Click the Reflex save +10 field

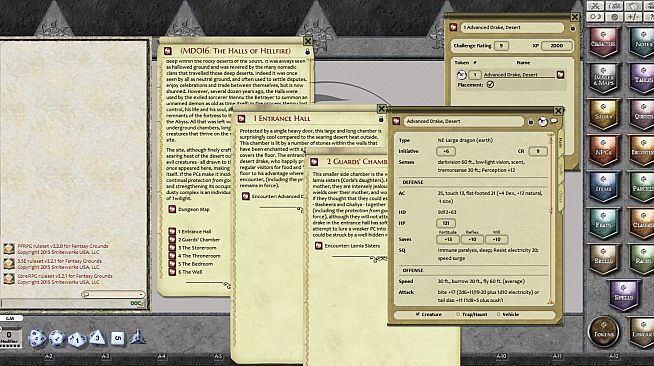472,240
